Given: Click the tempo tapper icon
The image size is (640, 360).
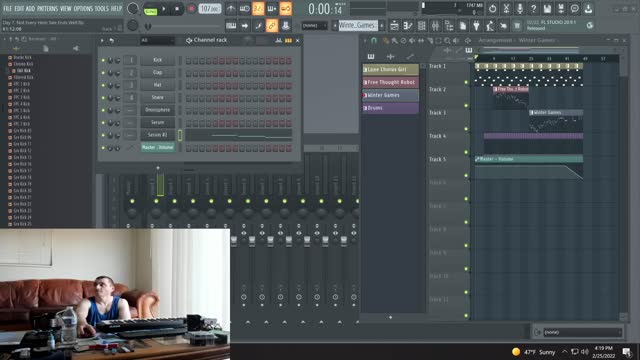Looking at the screenshot, I should click(490, 26).
